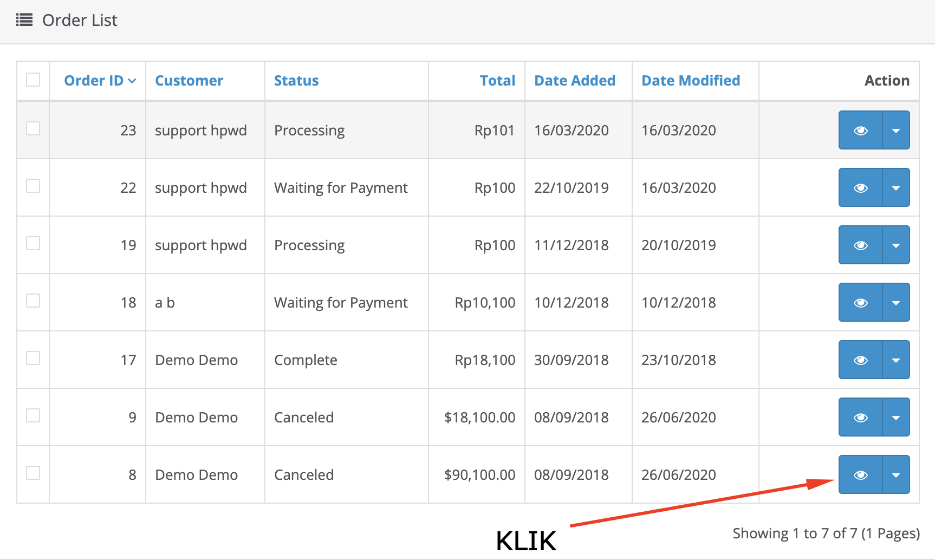View order 18 using the eye icon
The width and height of the screenshot is (935, 560).
pyautogui.click(x=860, y=303)
